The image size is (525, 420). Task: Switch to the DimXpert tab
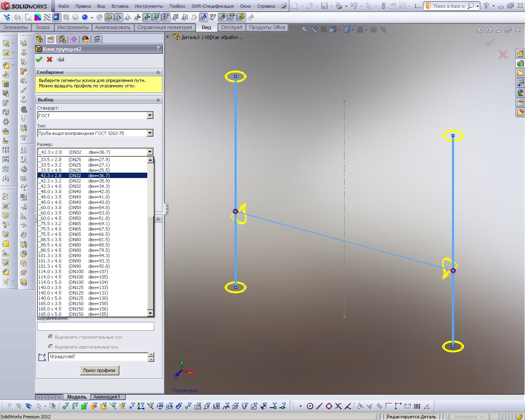pyautogui.click(x=232, y=27)
